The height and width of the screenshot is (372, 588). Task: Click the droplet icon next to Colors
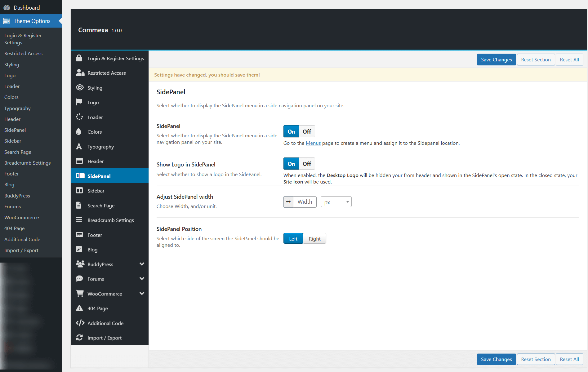[x=79, y=132]
